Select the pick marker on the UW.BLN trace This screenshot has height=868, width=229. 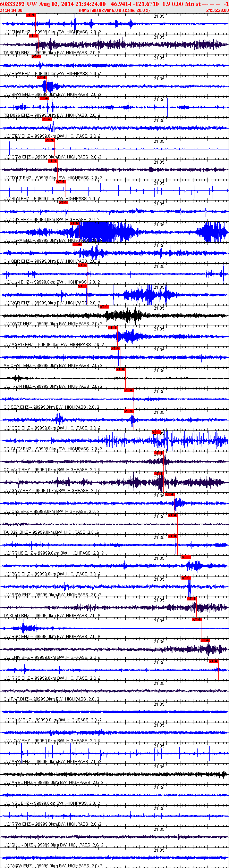pos(61,182)
